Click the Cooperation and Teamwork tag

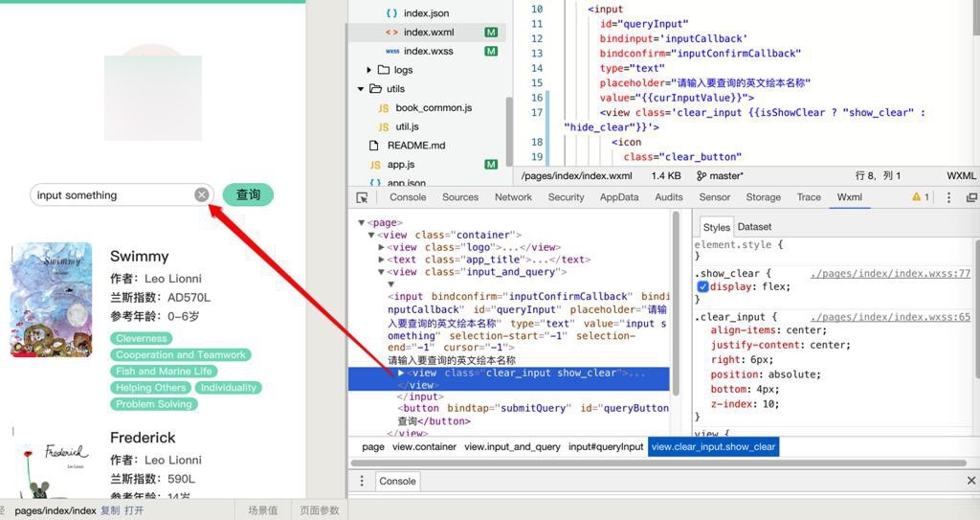[x=181, y=354]
